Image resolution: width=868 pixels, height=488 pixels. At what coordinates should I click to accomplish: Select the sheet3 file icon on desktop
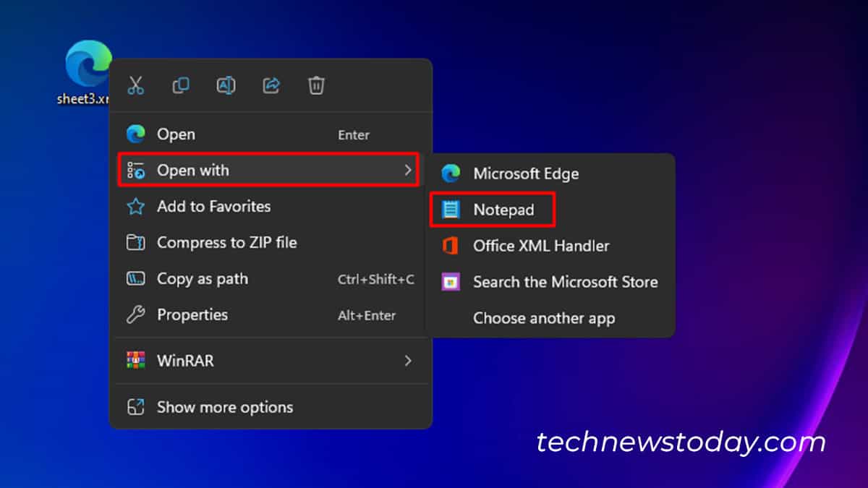[x=88, y=64]
